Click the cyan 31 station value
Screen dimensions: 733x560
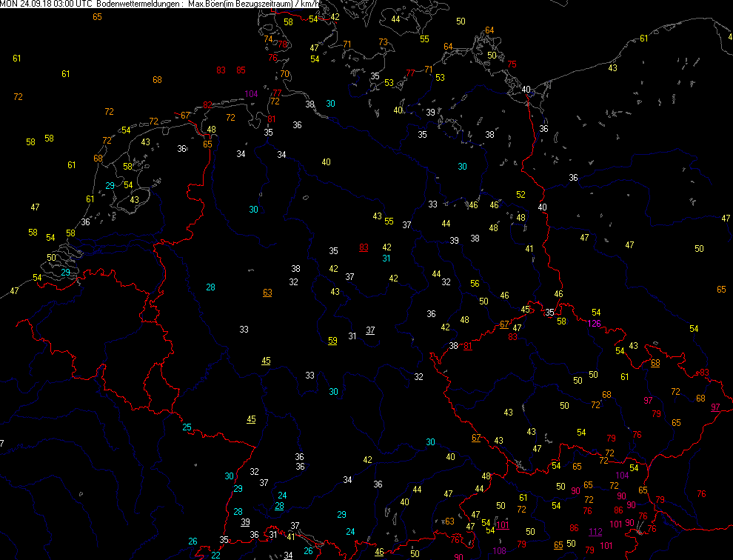coord(386,259)
